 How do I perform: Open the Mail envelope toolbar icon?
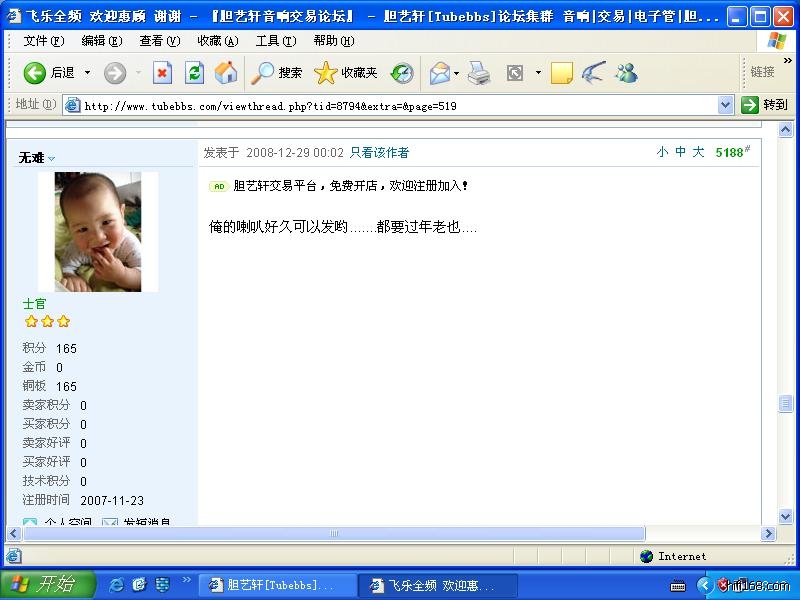pyautogui.click(x=439, y=73)
